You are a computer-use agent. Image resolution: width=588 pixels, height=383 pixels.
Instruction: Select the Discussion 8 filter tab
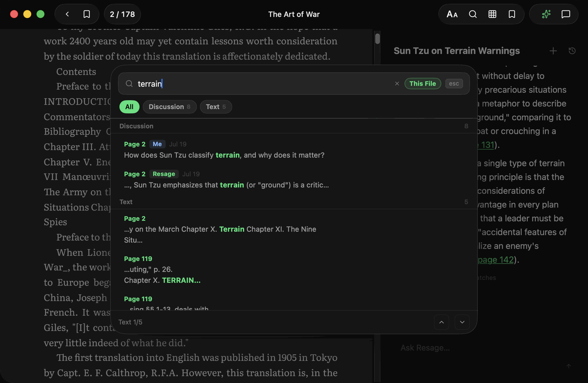[170, 107]
